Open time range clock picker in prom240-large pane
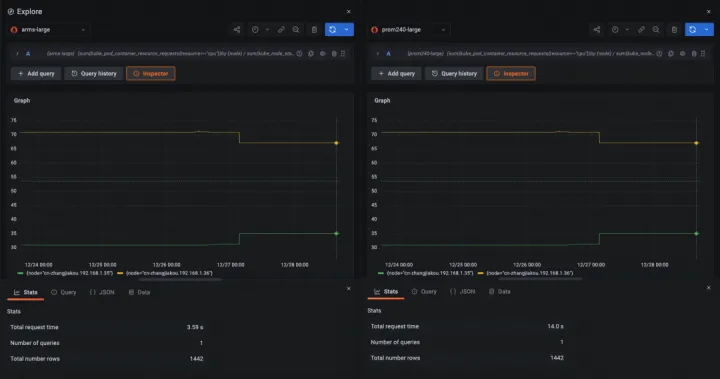 (x=615, y=30)
